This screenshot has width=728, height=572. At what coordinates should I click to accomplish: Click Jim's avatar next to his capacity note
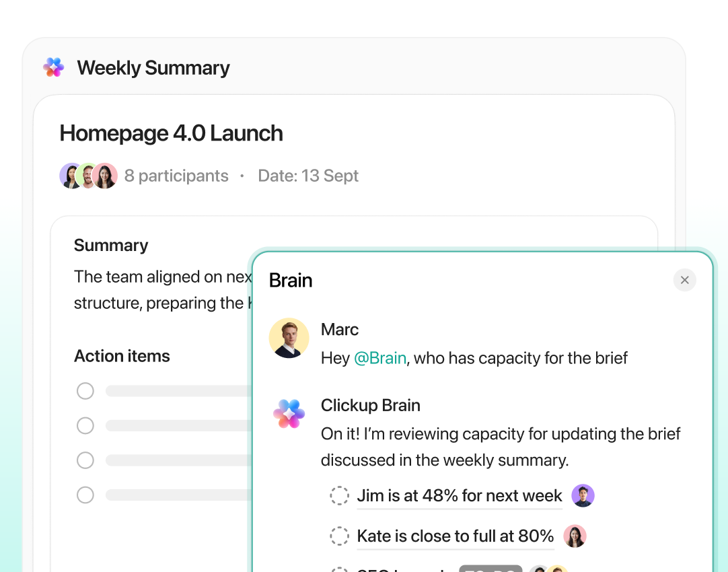583,495
